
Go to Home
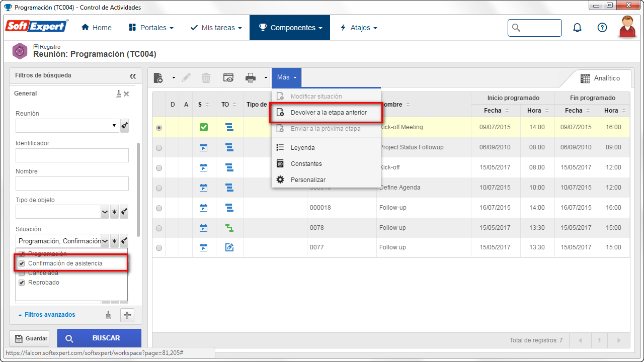click(x=96, y=28)
